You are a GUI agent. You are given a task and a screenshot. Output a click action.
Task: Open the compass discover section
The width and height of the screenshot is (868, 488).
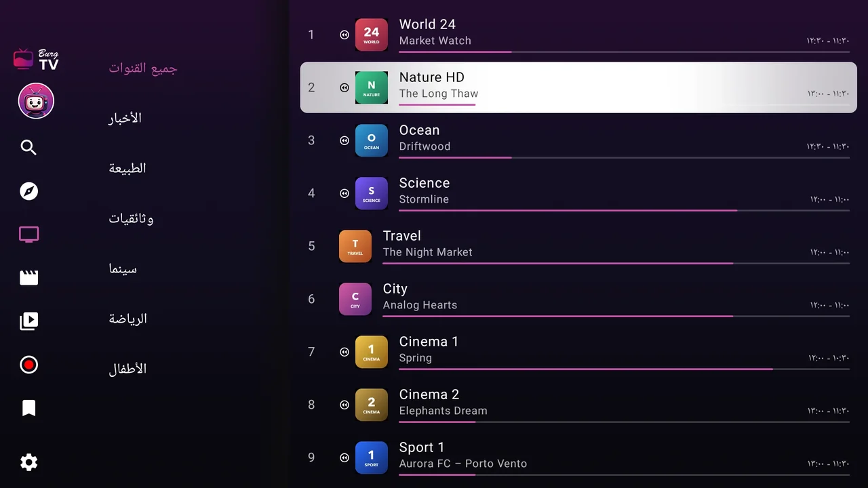(x=28, y=191)
